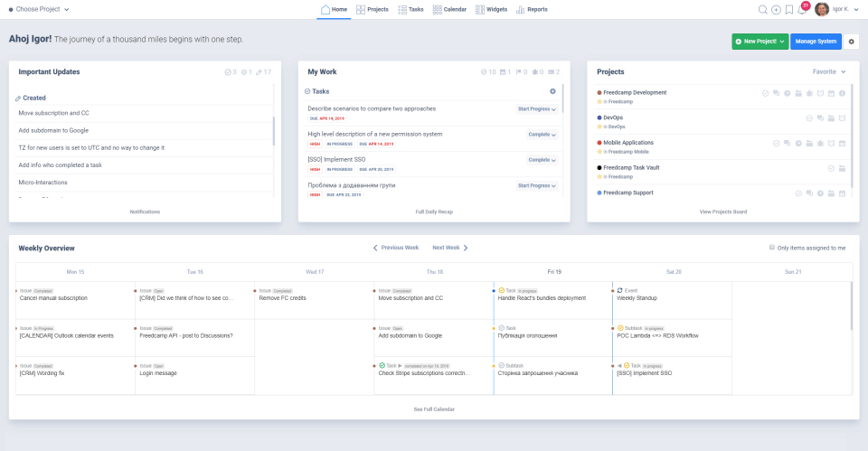The image size is (868, 451).
Task: Click the Manage System button
Action: (x=815, y=42)
